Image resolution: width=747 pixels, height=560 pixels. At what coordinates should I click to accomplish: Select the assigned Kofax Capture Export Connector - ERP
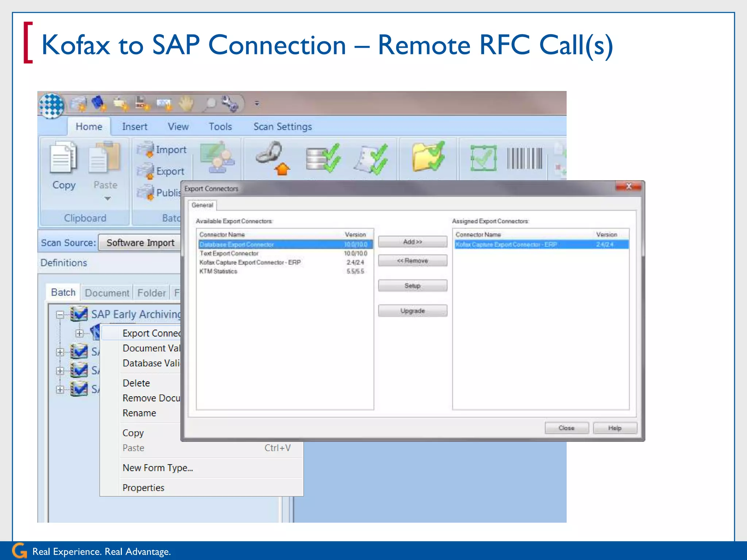pos(541,245)
